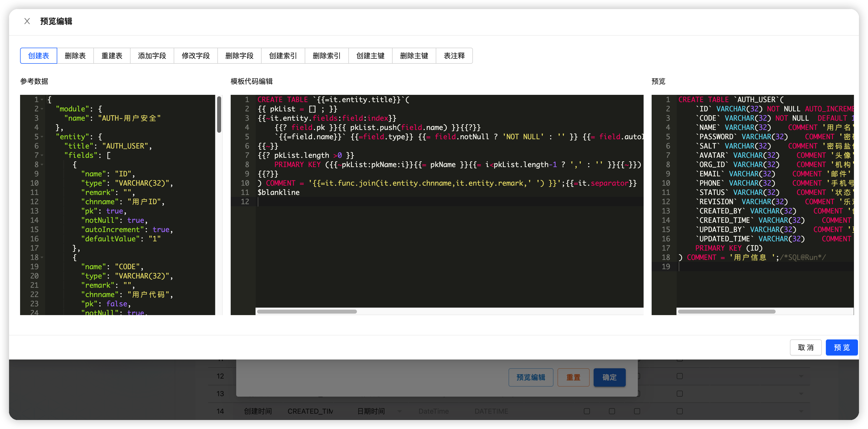
Task: Fold the second field object at line 18
Action: 42,258
